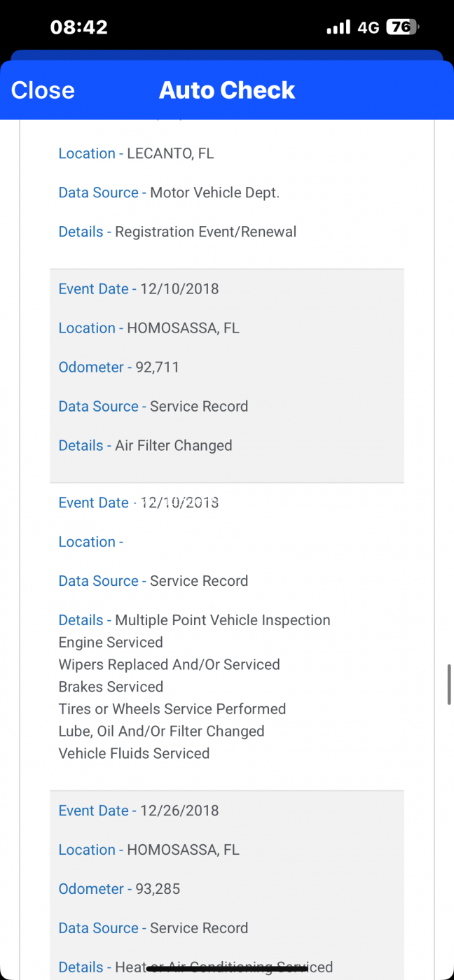
Task: Select the LECANTO, FL location line
Action: coord(136,153)
